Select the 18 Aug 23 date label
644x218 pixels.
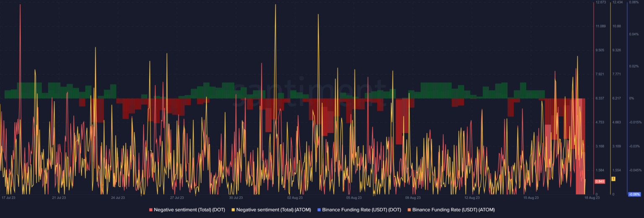(592, 197)
